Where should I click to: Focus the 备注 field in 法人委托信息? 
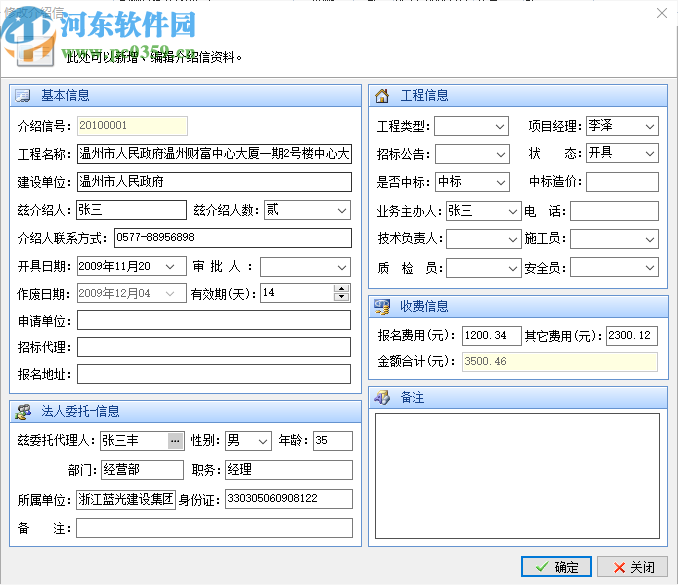click(214, 528)
